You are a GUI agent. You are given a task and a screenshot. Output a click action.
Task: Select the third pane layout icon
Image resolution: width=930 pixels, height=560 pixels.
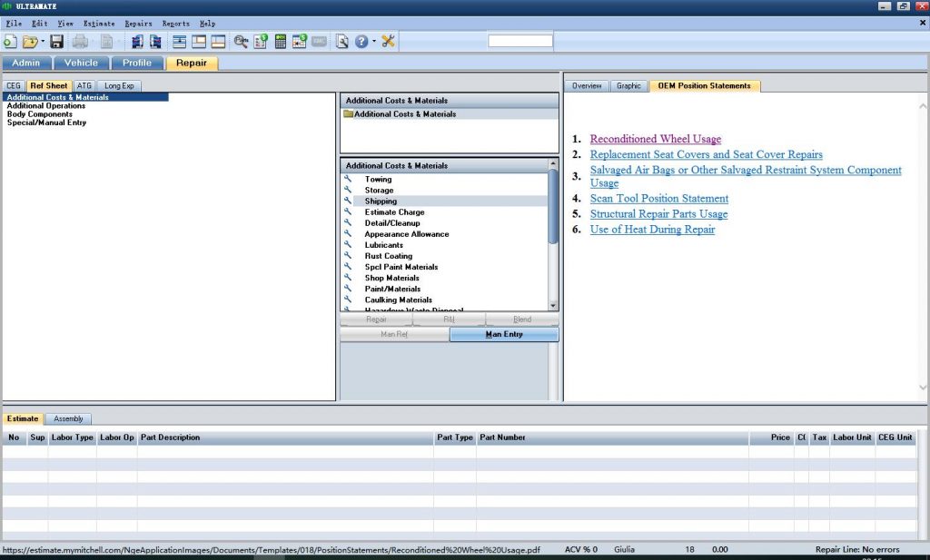(218, 42)
